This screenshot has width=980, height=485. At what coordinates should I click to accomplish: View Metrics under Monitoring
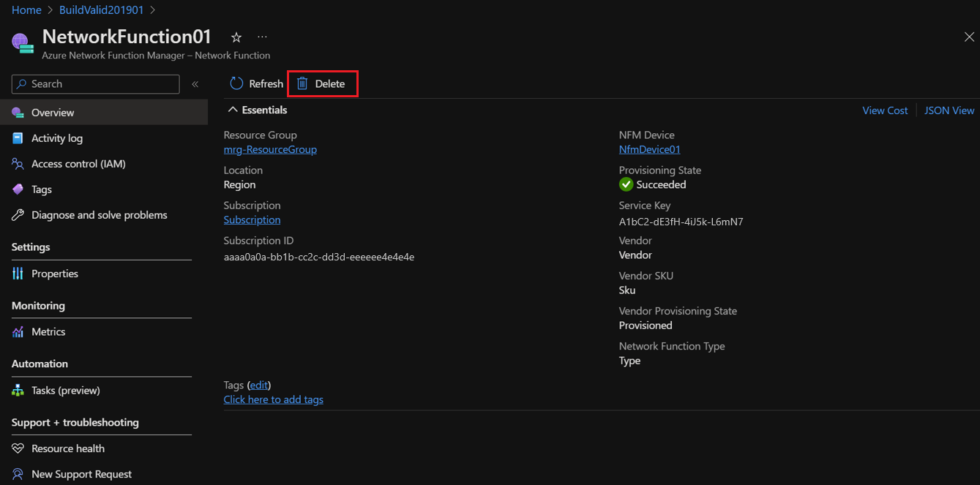48,331
